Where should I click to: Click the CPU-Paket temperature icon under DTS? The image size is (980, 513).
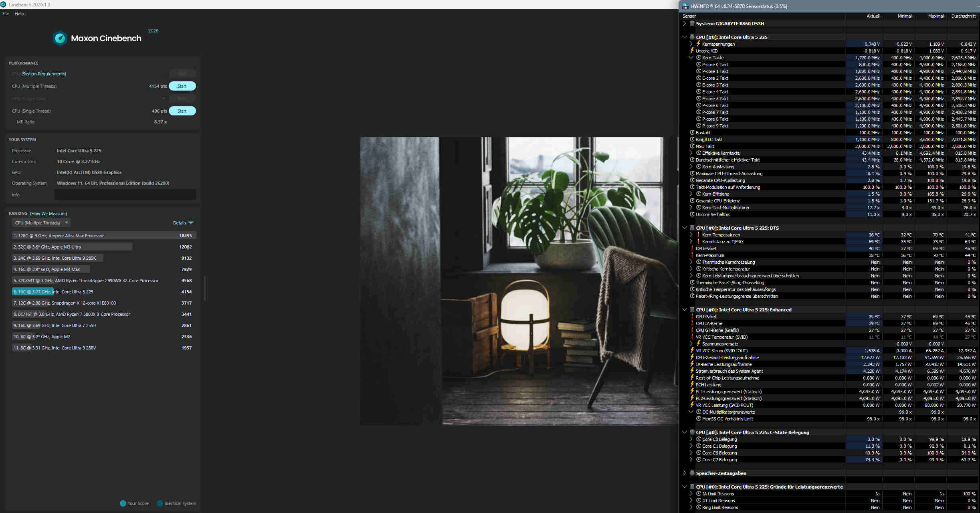692,248
